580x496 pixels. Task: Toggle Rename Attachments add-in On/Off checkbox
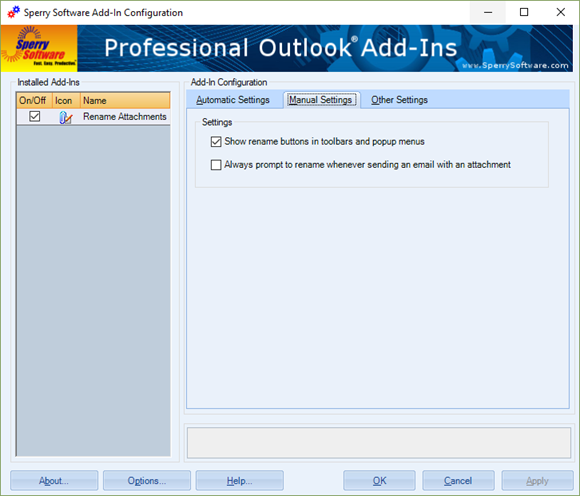(x=34, y=117)
